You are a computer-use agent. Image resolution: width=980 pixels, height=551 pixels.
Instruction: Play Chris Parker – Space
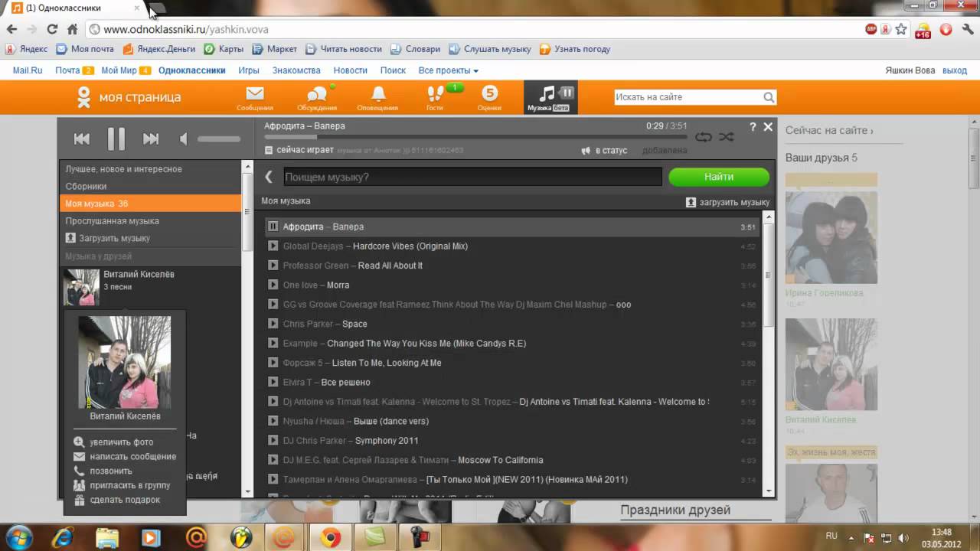pos(273,324)
